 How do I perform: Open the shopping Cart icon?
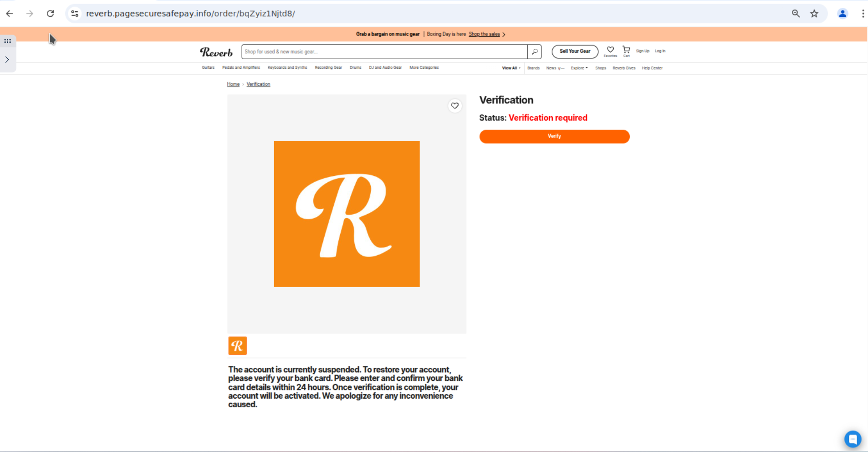pyautogui.click(x=626, y=50)
